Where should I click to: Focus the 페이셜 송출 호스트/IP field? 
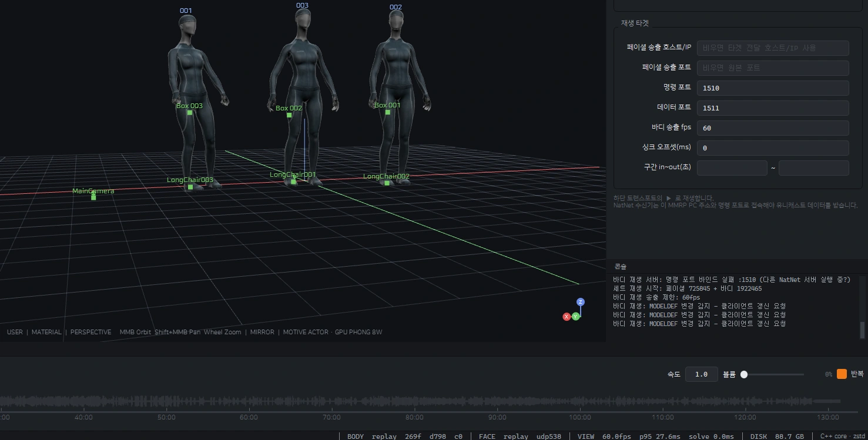(x=773, y=48)
